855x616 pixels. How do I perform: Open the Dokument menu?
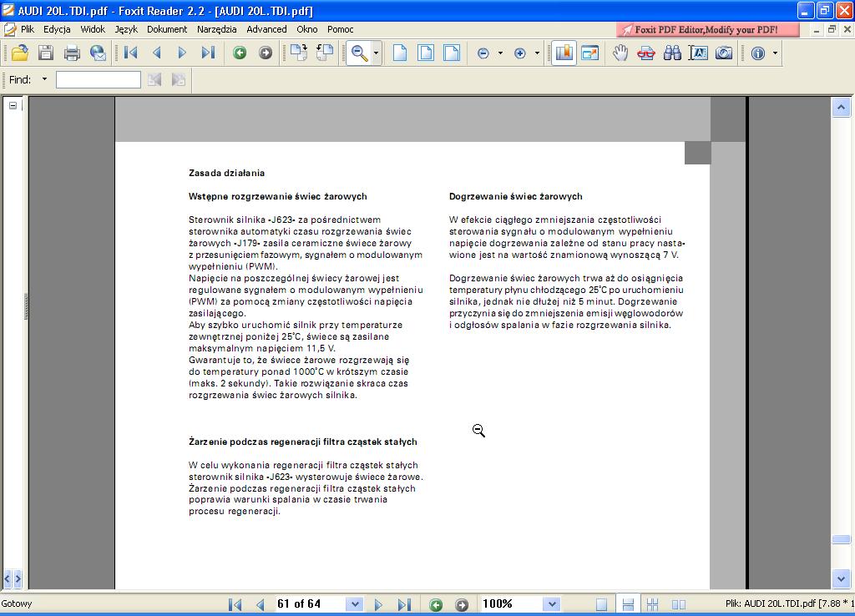pyautogui.click(x=167, y=29)
